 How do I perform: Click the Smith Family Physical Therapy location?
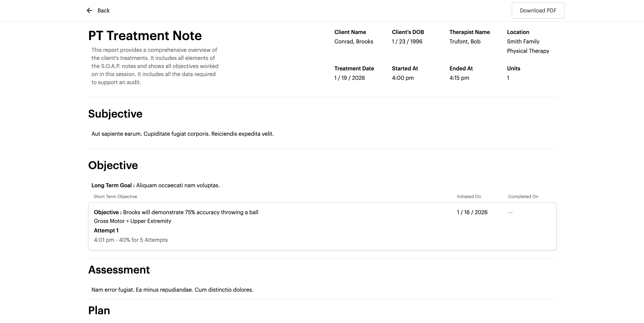(x=528, y=46)
